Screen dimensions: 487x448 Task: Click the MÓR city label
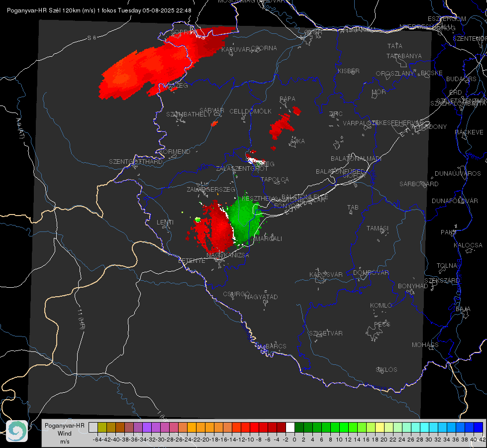[379, 92]
